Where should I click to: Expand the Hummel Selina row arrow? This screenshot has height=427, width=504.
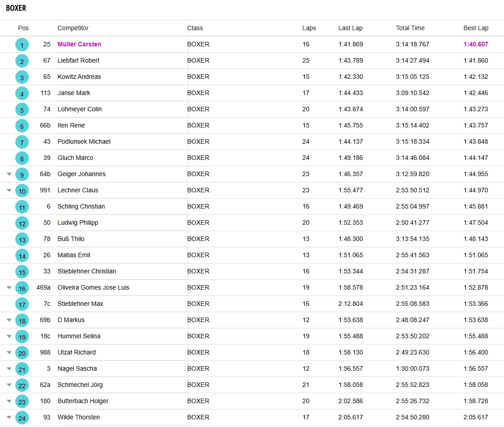tap(9, 336)
